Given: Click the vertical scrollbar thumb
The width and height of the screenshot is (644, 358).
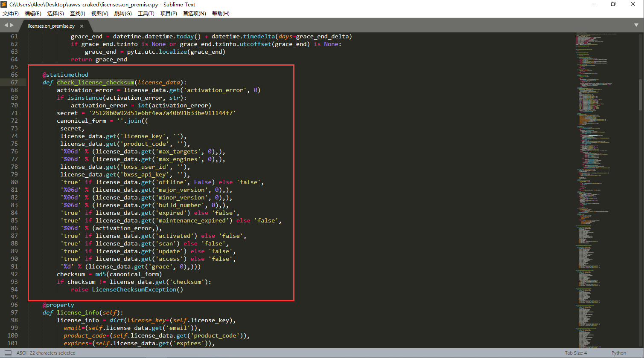Looking at the screenshot, I should click(640, 95).
